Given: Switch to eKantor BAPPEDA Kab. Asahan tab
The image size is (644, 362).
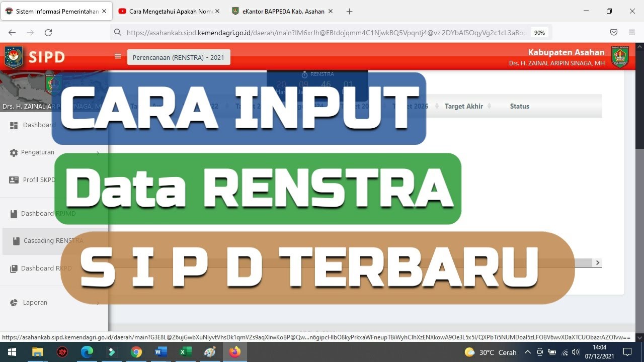Looking at the screenshot, I should [283, 11].
